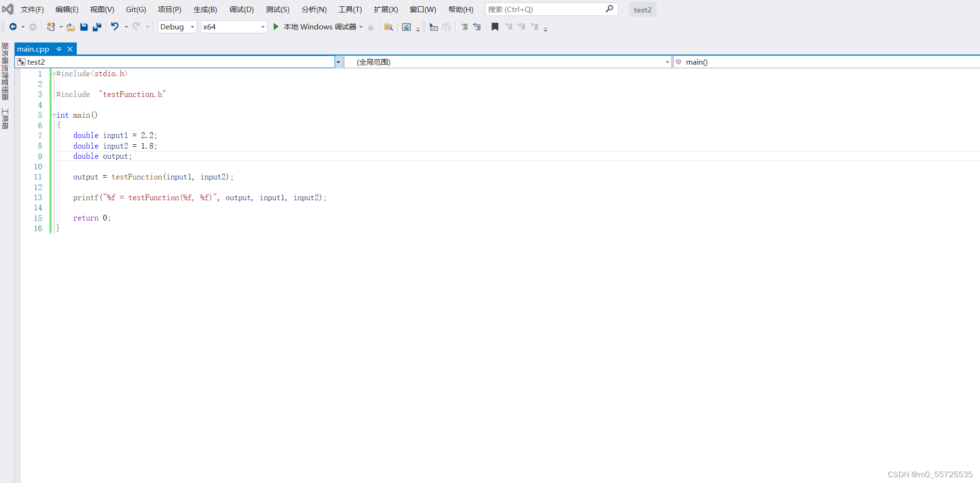Open the Git(G) menu
Image resolution: width=980 pixels, height=483 pixels.
(x=136, y=9)
